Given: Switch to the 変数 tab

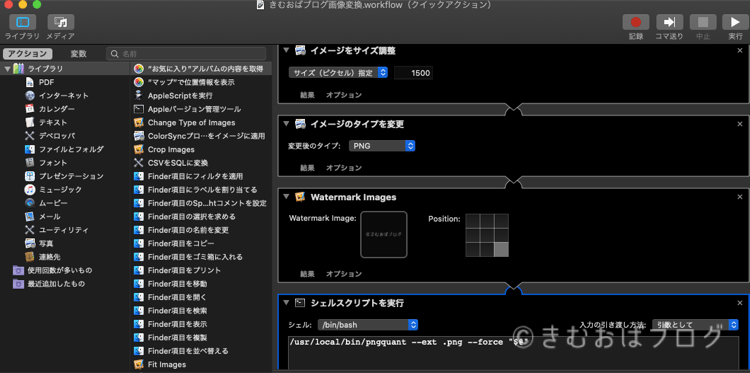Looking at the screenshot, I should tap(78, 54).
